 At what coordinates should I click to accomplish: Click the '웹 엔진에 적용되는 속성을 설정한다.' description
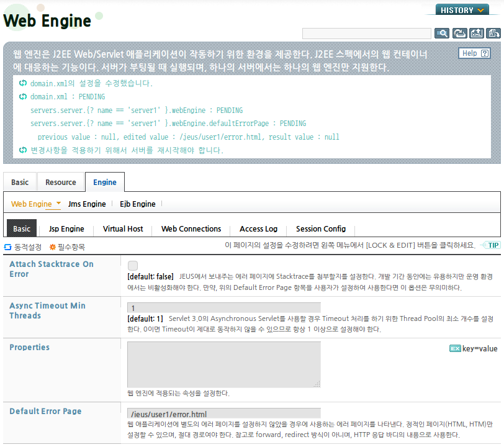point(178,393)
